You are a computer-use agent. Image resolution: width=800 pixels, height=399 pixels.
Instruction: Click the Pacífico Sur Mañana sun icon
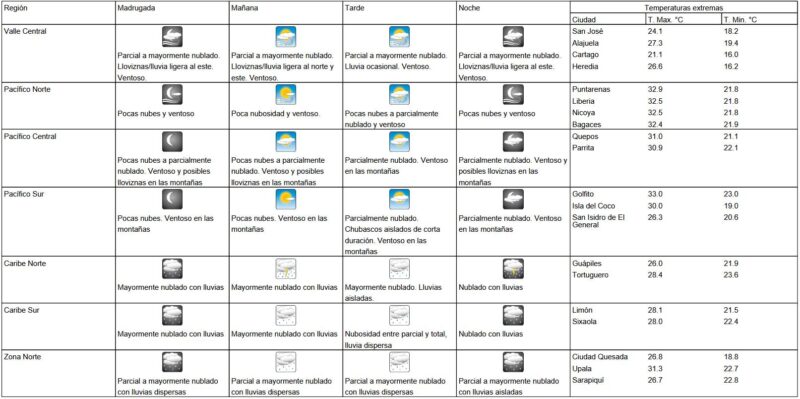pyautogui.click(x=286, y=199)
